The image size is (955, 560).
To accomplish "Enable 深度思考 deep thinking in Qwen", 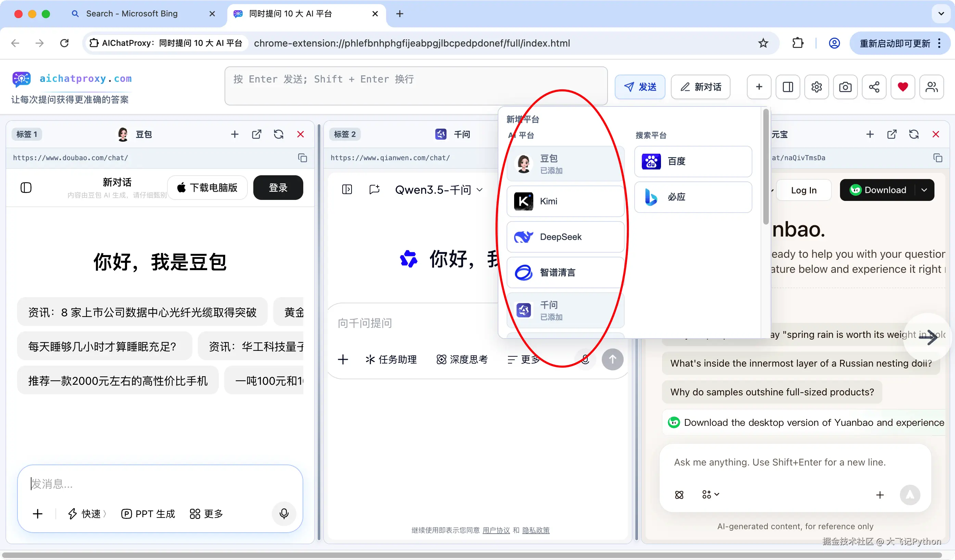I will (x=462, y=359).
